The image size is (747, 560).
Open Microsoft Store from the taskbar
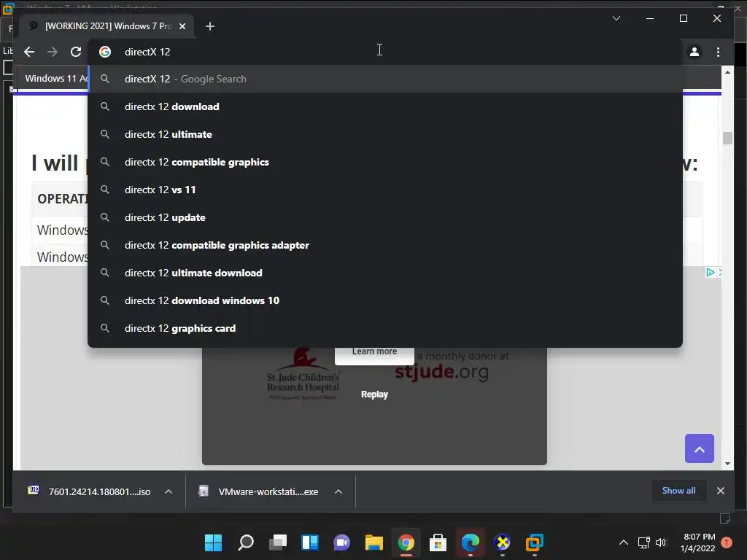tap(438, 542)
